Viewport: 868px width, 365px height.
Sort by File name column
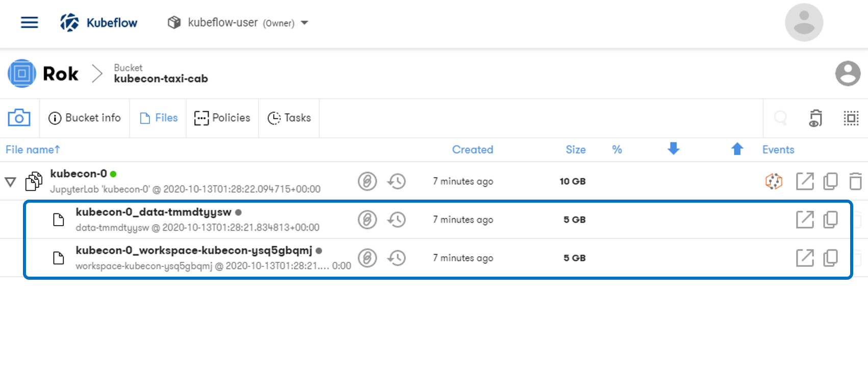tap(33, 150)
